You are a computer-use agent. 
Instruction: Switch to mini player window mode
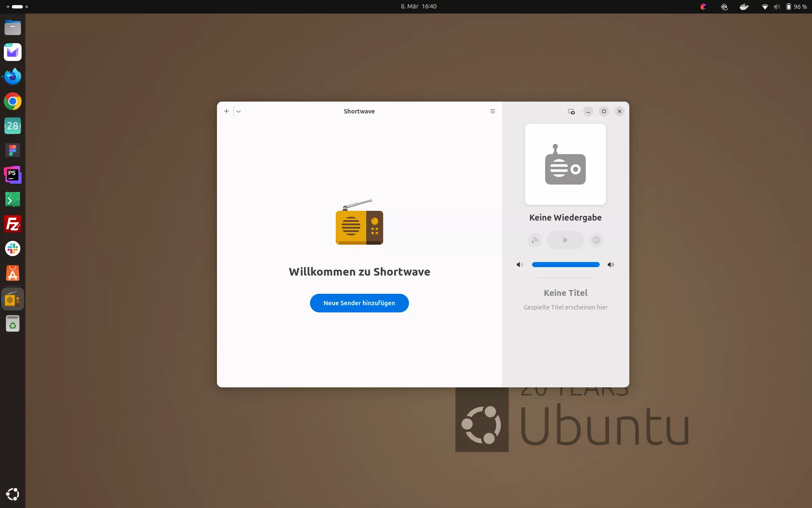pyautogui.click(x=571, y=112)
